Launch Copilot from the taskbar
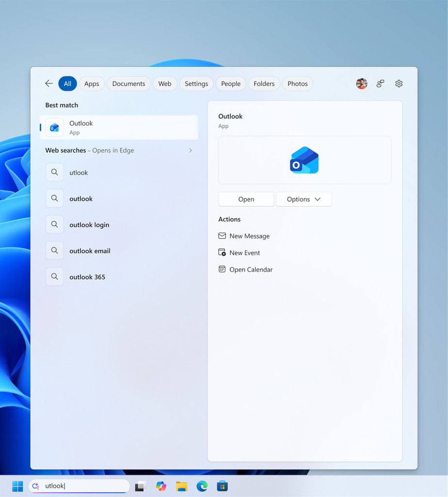The width and height of the screenshot is (448, 497). tap(161, 486)
